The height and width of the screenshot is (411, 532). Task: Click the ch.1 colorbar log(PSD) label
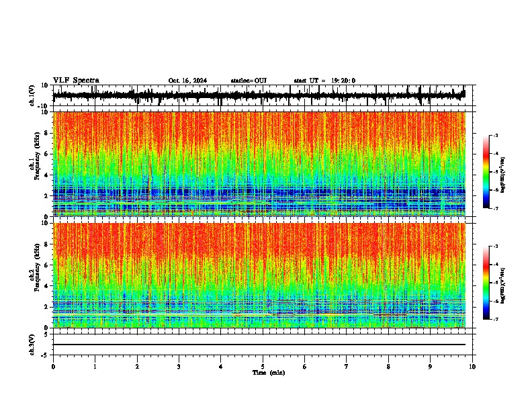click(502, 175)
